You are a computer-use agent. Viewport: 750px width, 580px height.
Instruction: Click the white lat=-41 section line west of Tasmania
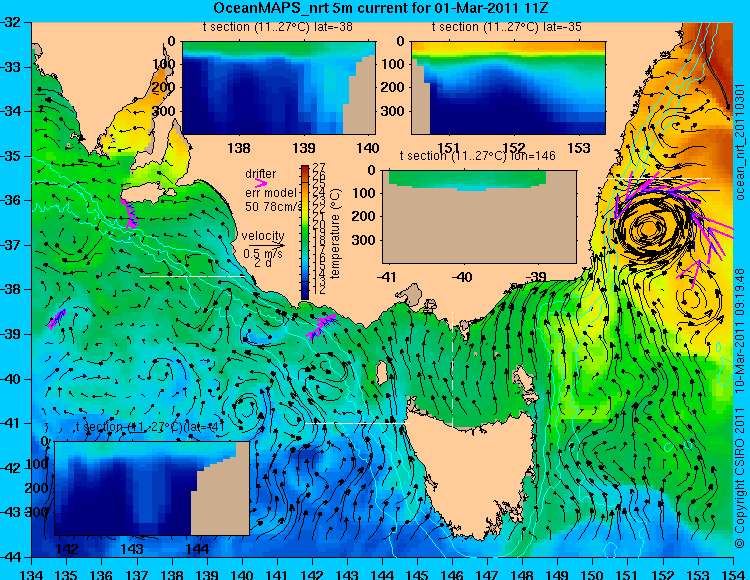[x=357, y=424]
